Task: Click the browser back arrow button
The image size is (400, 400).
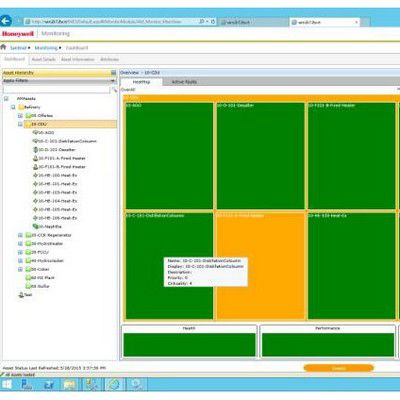Action: (5, 21)
